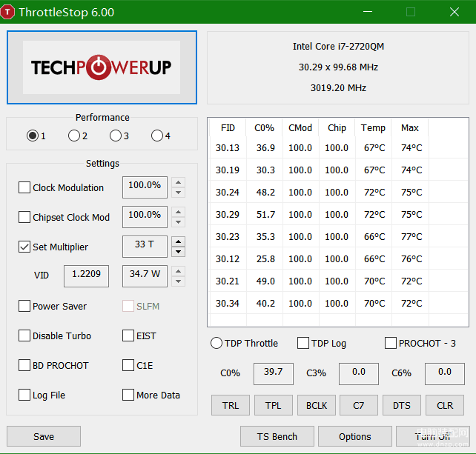Image resolution: width=476 pixels, height=454 pixels.
Task: Click the VID 1.2209 field
Action: pos(86,276)
